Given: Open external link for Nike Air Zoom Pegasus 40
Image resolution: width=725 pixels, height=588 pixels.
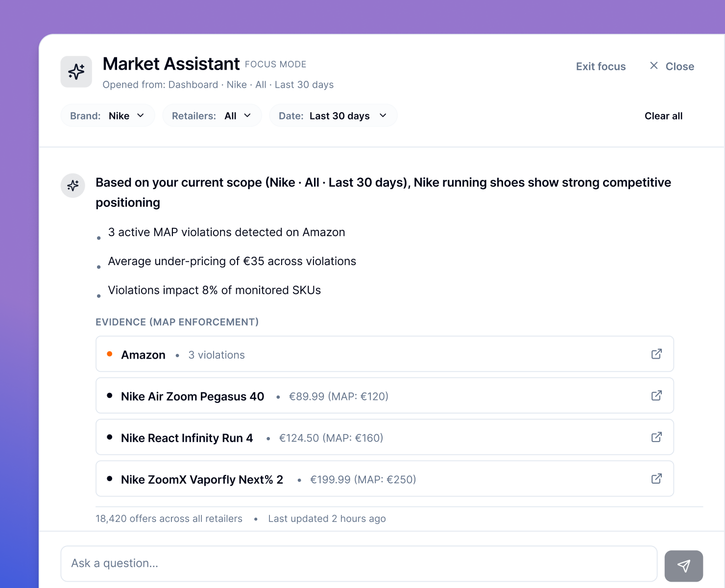Looking at the screenshot, I should tap(656, 395).
